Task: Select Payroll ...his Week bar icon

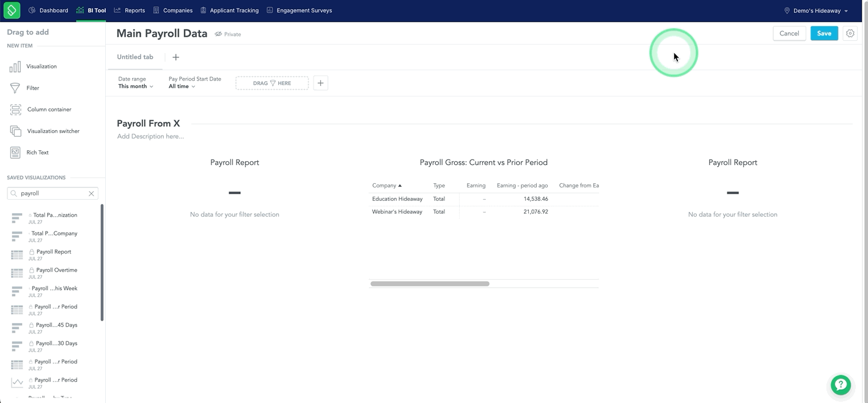Action: click(17, 291)
